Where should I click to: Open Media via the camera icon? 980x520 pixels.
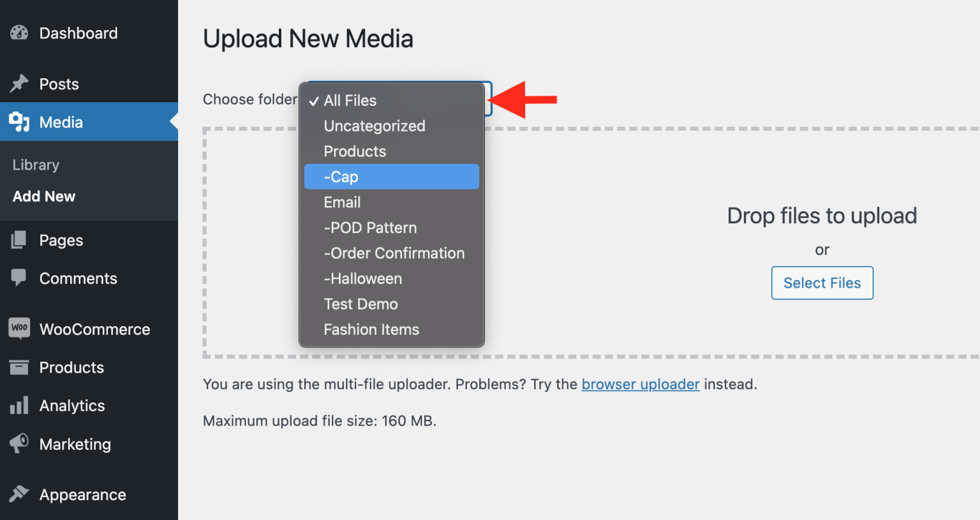click(19, 122)
